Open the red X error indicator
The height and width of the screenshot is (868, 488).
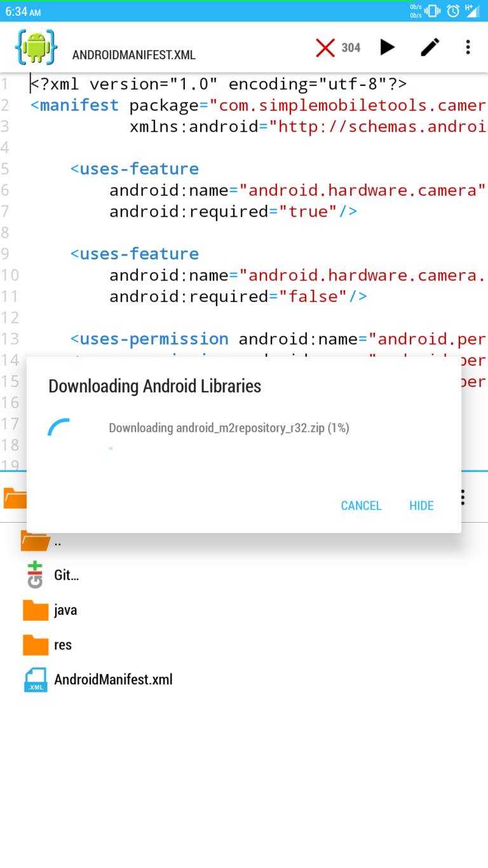tap(325, 48)
